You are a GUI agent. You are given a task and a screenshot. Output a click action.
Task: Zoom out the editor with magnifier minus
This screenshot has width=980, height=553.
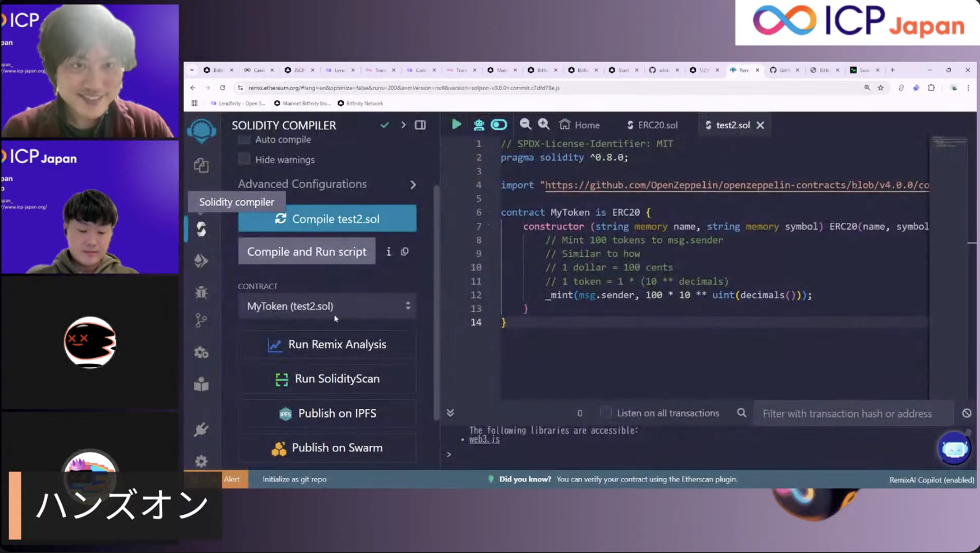tap(525, 125)
